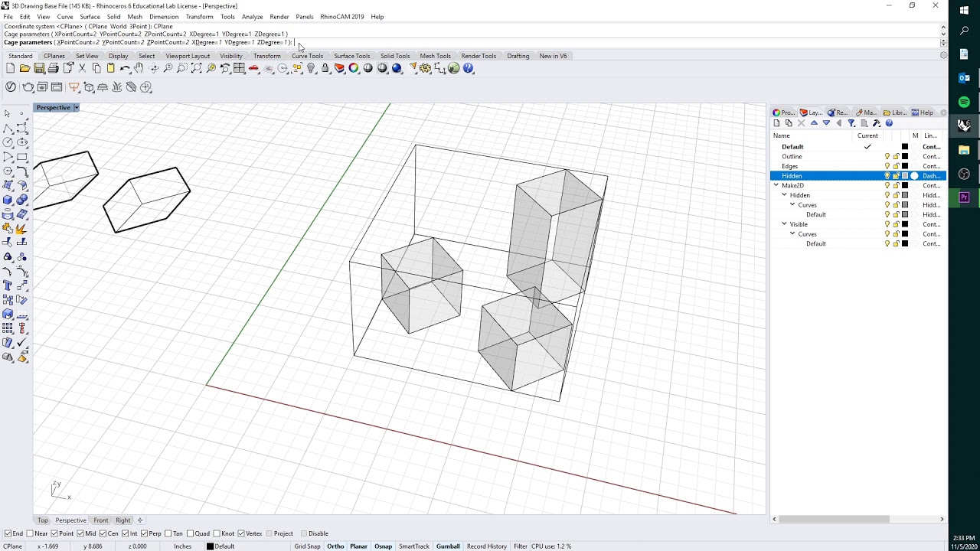Viewport: 980px width, 551px height.
Task: Select the Pan hand tool
Action: (x=139, y=68)
